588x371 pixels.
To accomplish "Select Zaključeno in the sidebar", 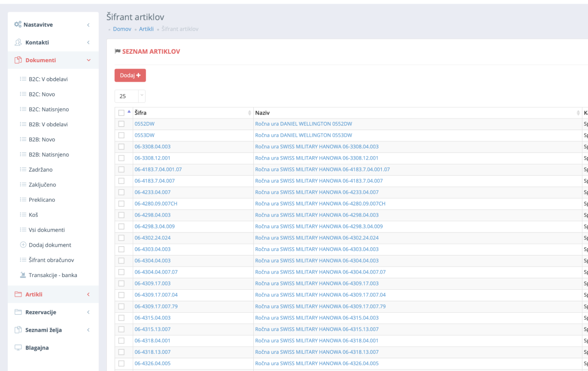I will tap(42, 185).
